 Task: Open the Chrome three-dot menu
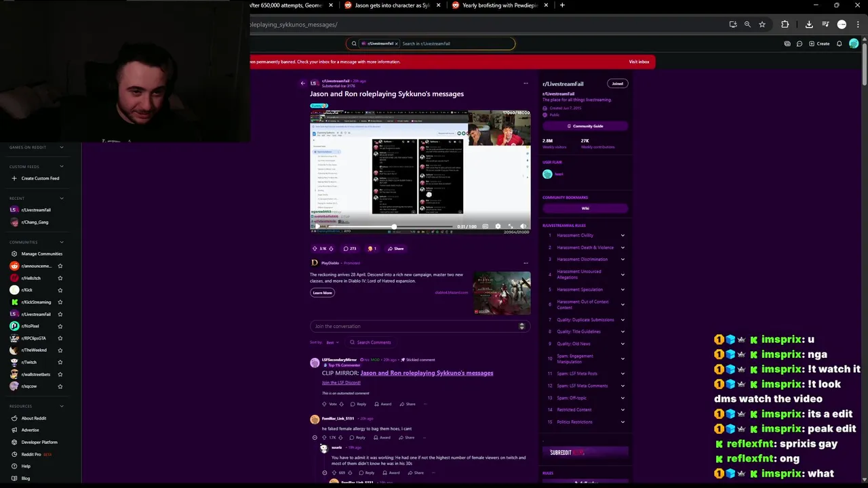[858, 24]
